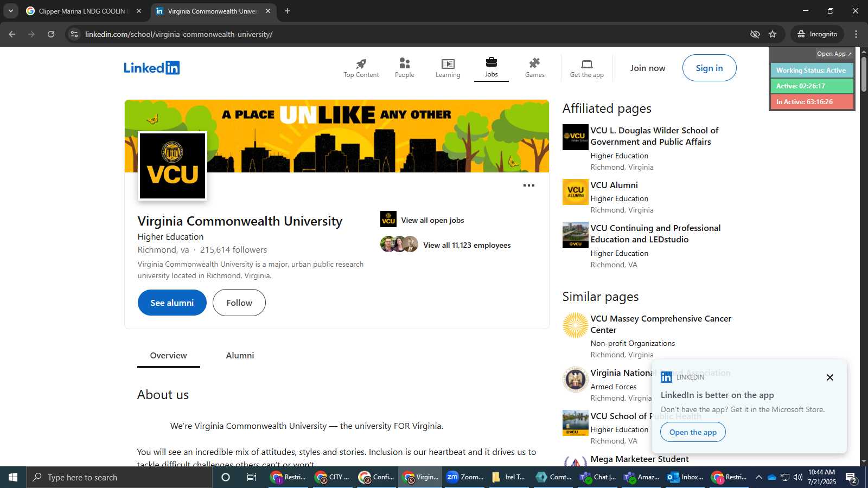Image resolution: width=868 pixels, height=488 pixels.
Task: Select the Overview tab
Action: 168,356
